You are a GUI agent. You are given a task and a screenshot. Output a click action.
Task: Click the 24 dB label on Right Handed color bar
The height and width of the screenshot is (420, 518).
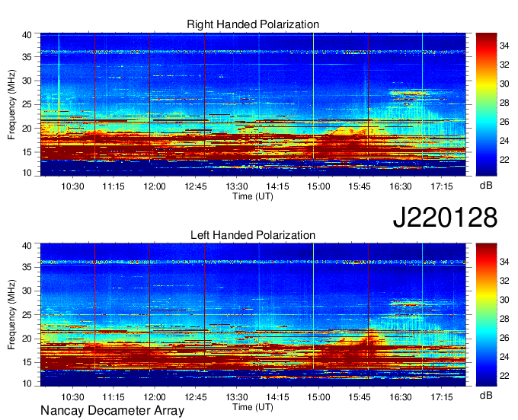pos(504,141)
